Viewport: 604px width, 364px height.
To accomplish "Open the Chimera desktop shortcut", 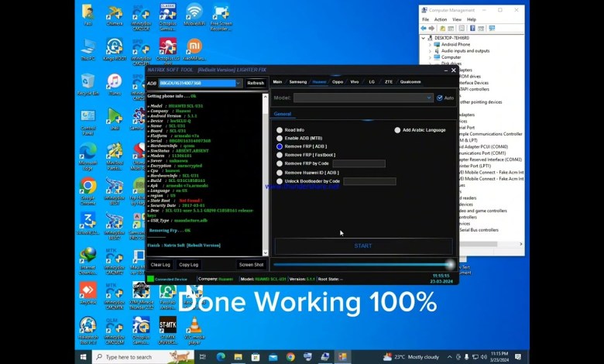I will click(115, 13).
